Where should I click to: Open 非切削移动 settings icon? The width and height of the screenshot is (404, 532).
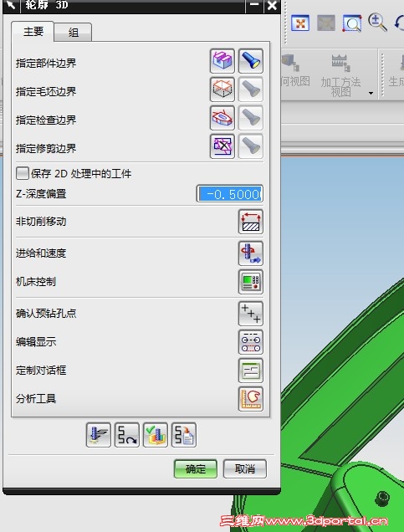[251, 222]
